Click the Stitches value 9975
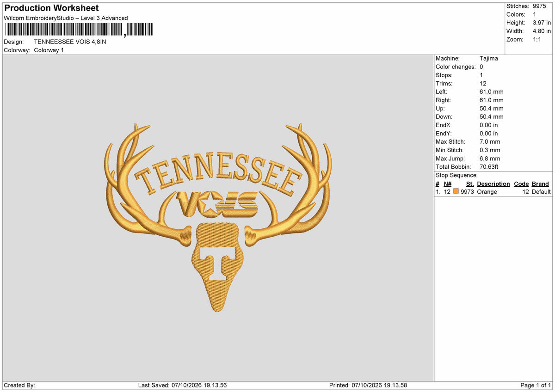Image resolution: width=555 pixels, height=392 pixels. 540,6
